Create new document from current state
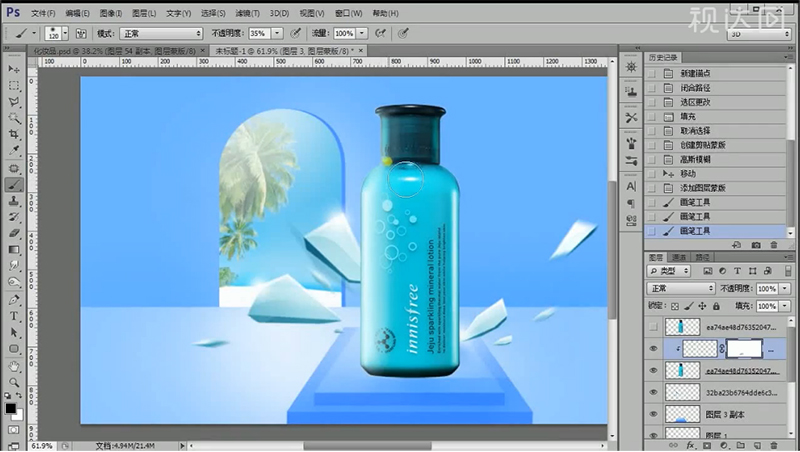Screen dimensions: 800x452 click(x=736, y=245)
